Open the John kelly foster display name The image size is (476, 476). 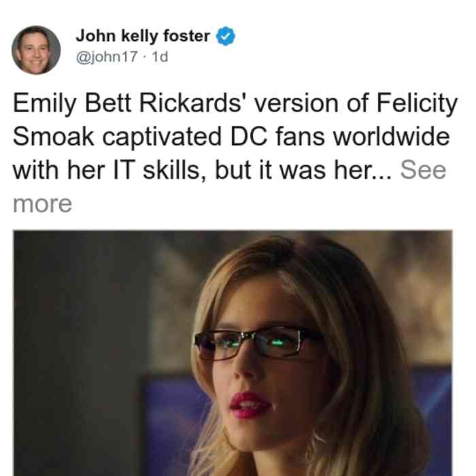[x=143, y=36]
